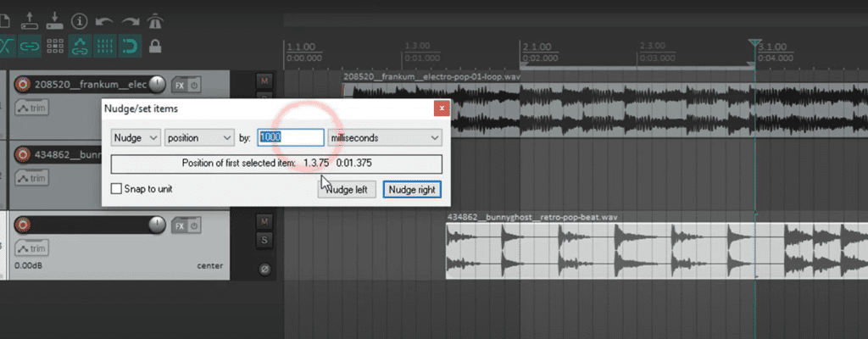Toggle Snap magnet icon
The height and width of the screenshot is (339, 868).
pyautogui.click(x=130, y=46)
